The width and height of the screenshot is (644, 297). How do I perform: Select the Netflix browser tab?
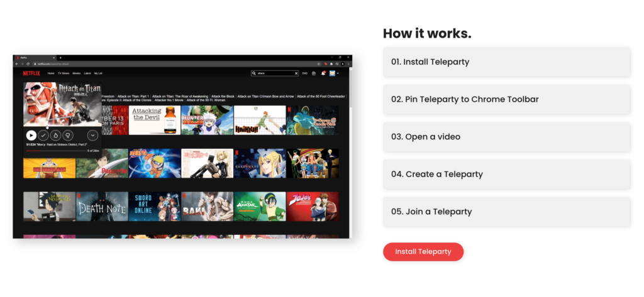pyautogui.click(x=35, y=58)
